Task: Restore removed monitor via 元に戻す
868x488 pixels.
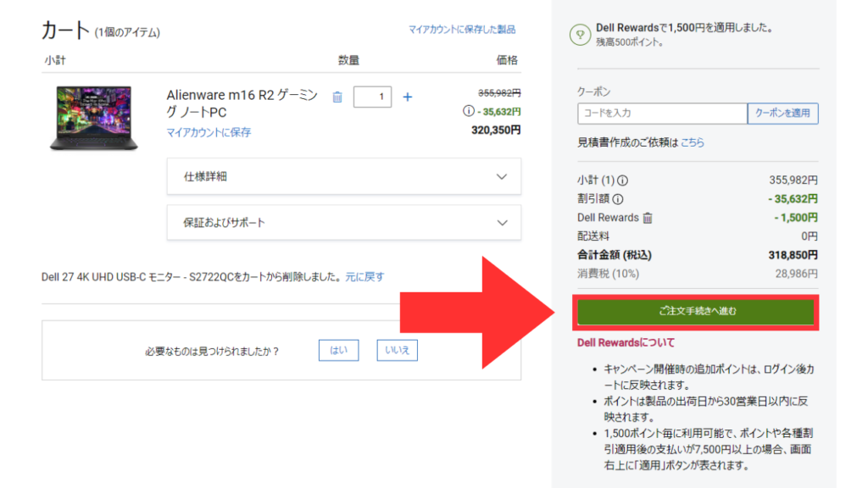Action: coord(368,276)
